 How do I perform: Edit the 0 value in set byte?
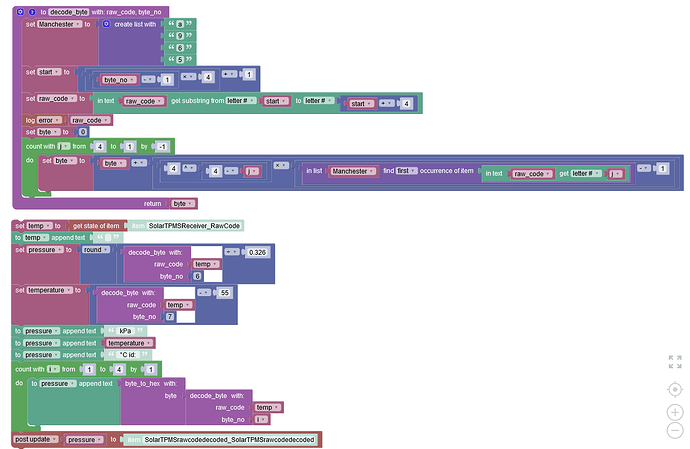click(83, 132)
